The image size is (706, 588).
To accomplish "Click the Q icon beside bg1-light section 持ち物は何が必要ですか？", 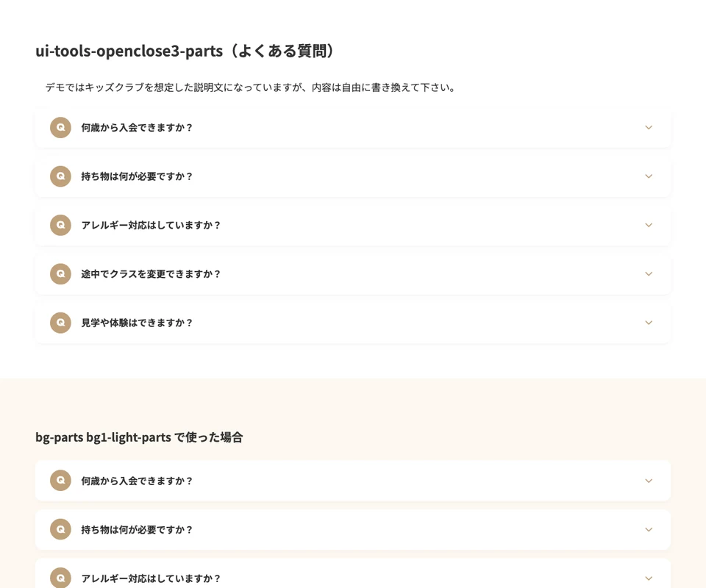I will pos(60,529).
